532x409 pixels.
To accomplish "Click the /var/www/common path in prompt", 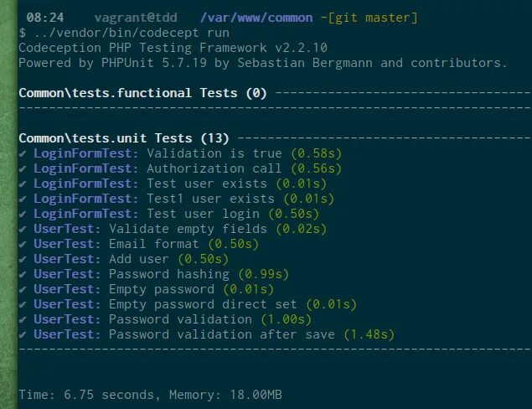I will [256, 18].
